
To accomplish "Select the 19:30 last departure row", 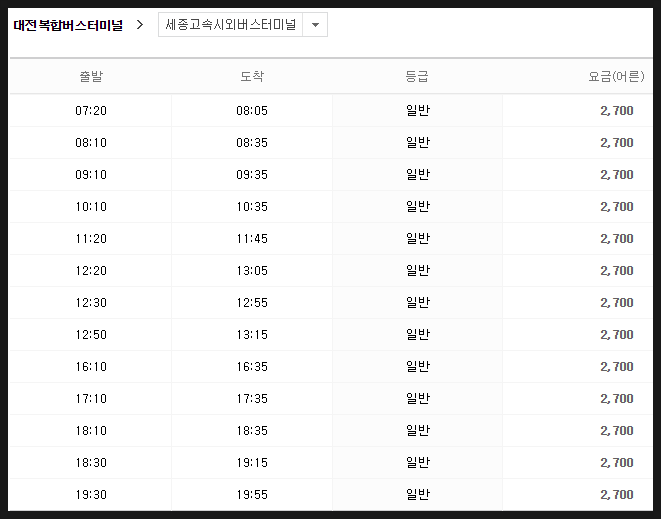I will click(x=331, y=495).
